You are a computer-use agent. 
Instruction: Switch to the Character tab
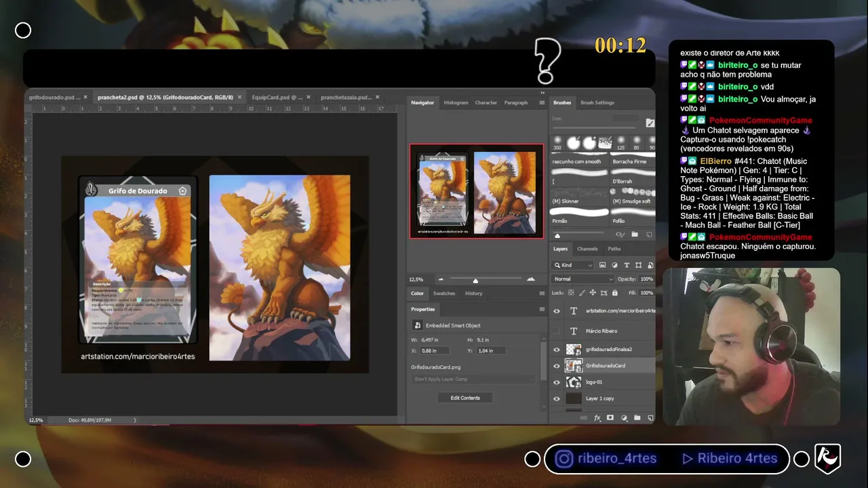point(486,103)
